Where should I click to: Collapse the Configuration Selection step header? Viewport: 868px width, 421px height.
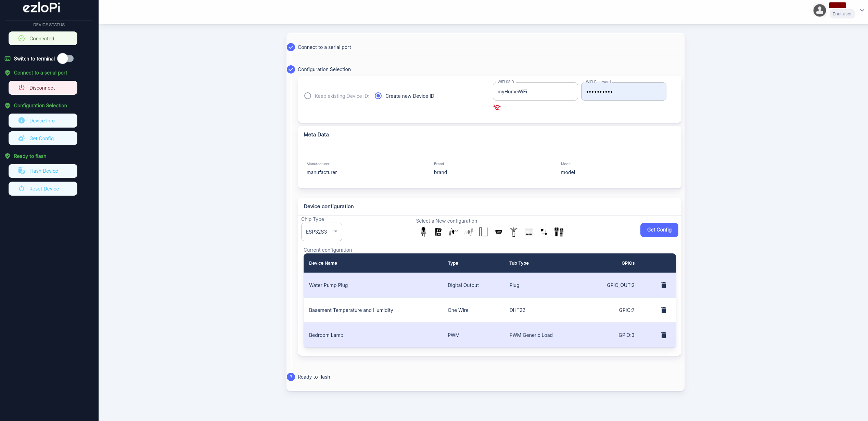tap(324, 69)
